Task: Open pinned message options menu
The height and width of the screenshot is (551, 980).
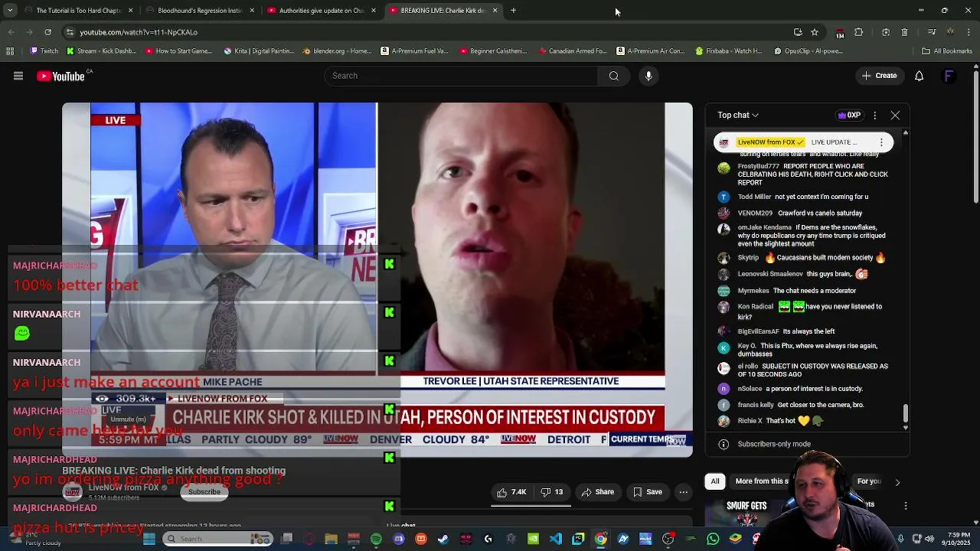Action: click(881, 142)
